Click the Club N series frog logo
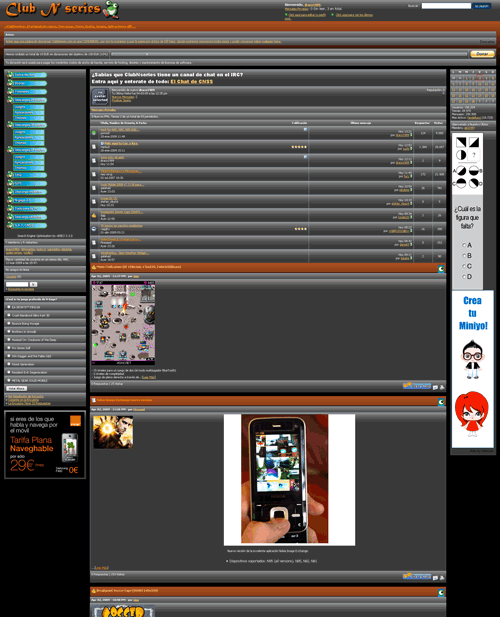The image size is (500, 617). pos(62,9)
